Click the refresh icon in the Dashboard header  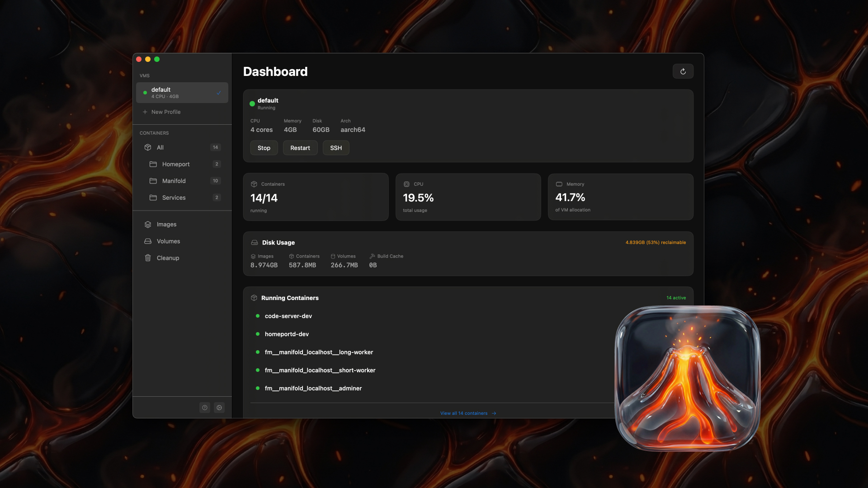click(x=683, y=71)
